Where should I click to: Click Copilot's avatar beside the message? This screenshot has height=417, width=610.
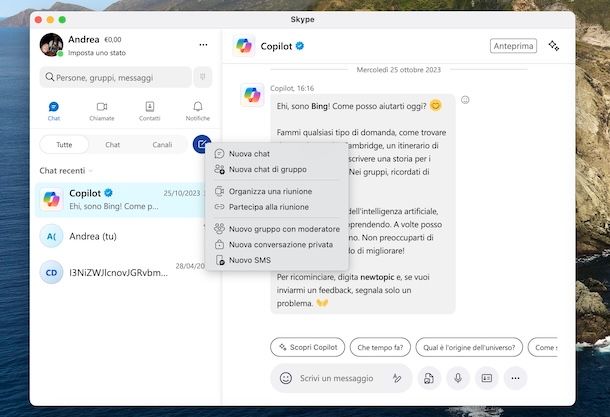pos(252,95)
